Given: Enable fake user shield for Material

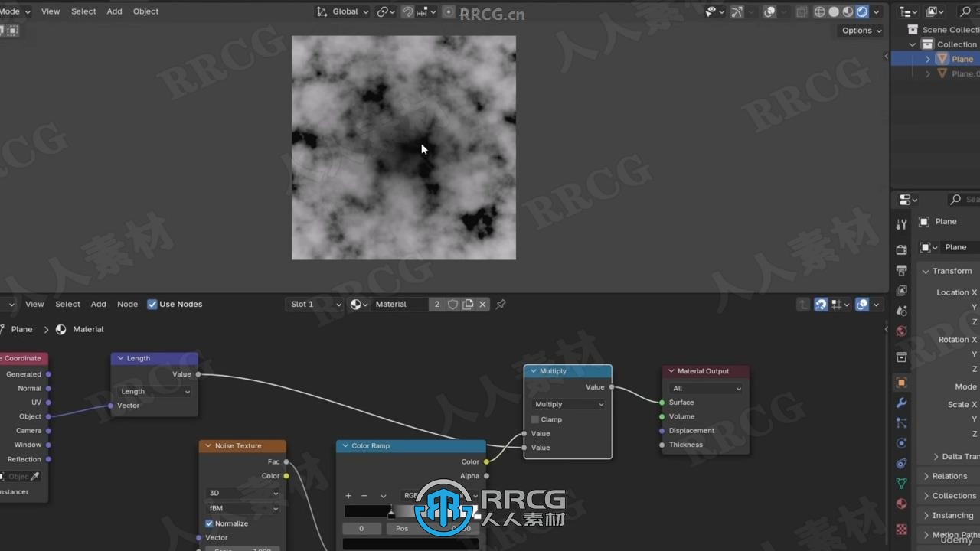Looking at the screenshot, I should tap(452, 304).
